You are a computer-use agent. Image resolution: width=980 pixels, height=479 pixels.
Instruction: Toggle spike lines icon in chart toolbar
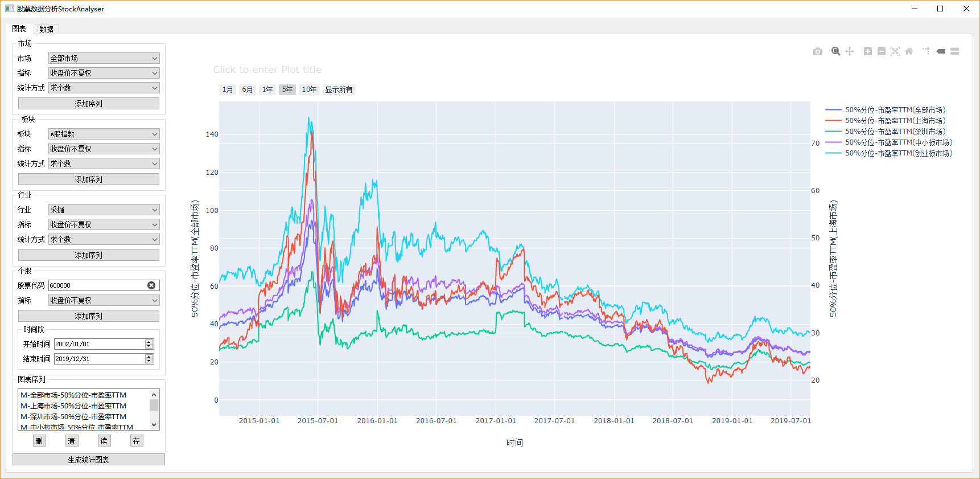[x=926, y=51]
